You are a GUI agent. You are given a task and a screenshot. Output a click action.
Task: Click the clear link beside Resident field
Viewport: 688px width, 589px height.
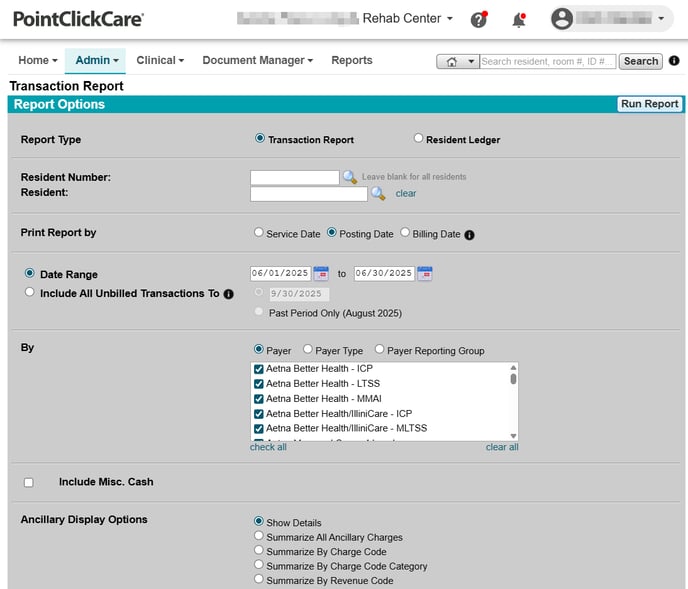pyautogui.click(x=405, y=194)
